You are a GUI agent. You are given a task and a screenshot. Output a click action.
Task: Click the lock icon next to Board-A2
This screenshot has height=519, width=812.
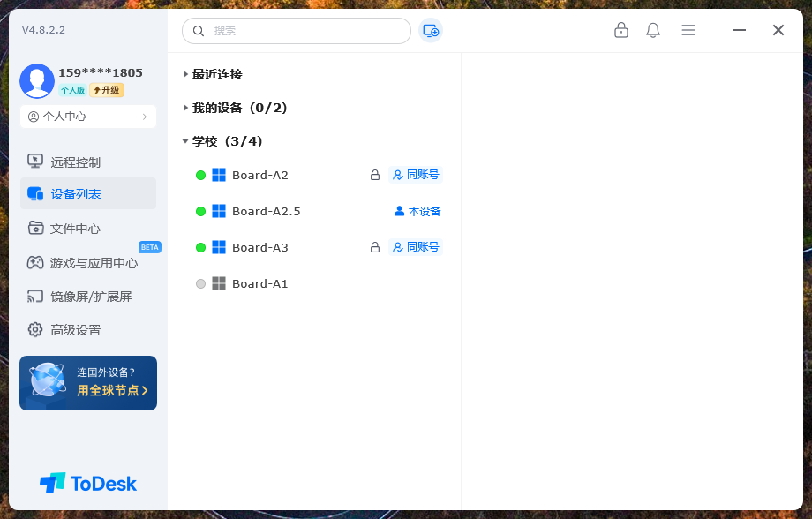[x=375, y=176]
